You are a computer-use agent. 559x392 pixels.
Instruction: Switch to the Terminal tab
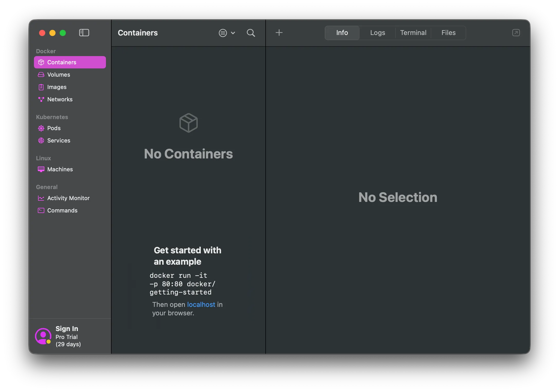click(413, 33)
